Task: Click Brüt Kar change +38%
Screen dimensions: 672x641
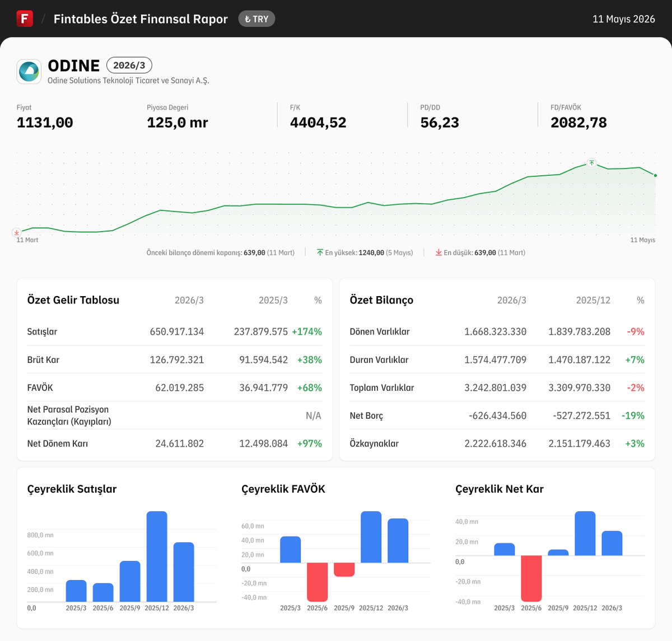Action: click(310, 359)
